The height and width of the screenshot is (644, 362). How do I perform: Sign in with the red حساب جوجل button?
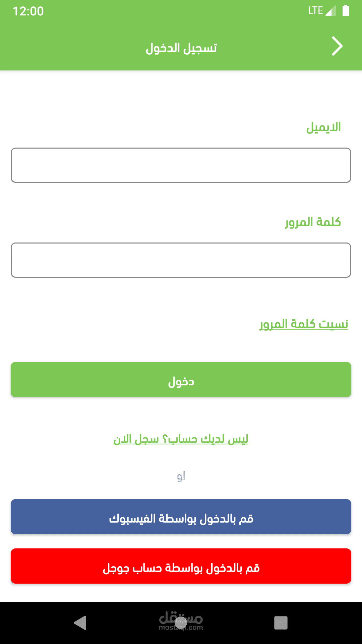click(x=181, y=566)
